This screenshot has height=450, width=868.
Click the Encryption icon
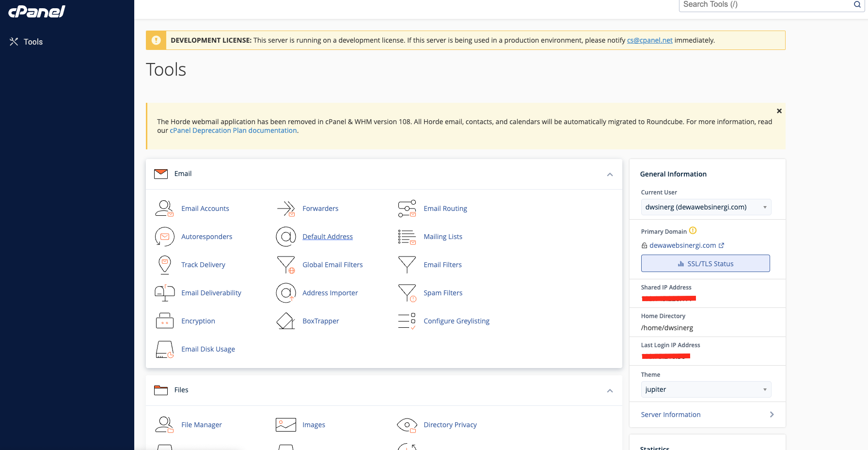coord(165,321)
